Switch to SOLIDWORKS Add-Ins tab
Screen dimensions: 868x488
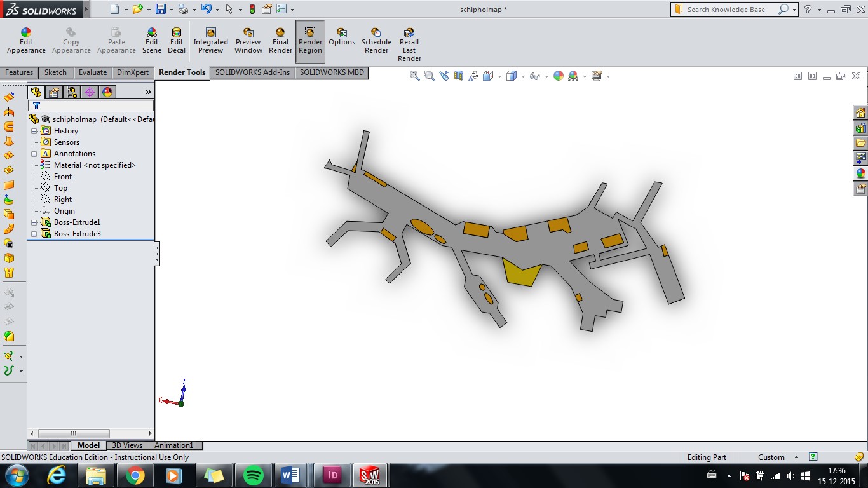tap(252, 72)
